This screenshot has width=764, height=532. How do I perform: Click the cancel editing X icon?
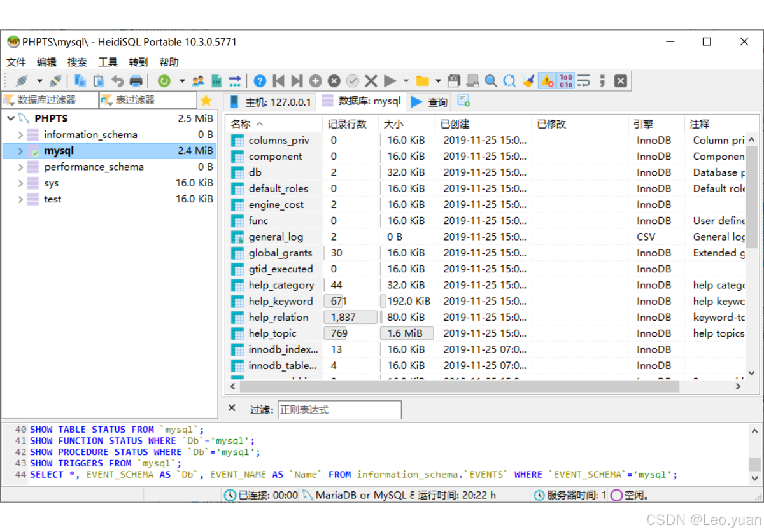point(371,81)
